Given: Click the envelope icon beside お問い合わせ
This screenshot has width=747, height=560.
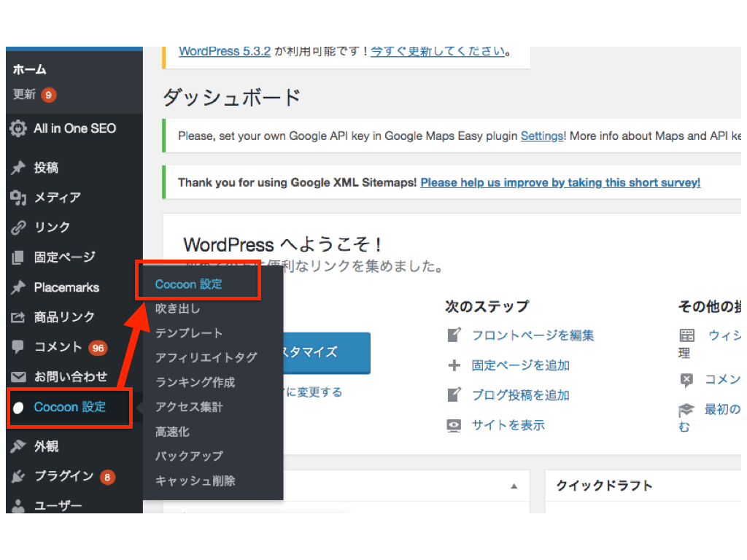Looking at the screenshot, I should (18, 377).
